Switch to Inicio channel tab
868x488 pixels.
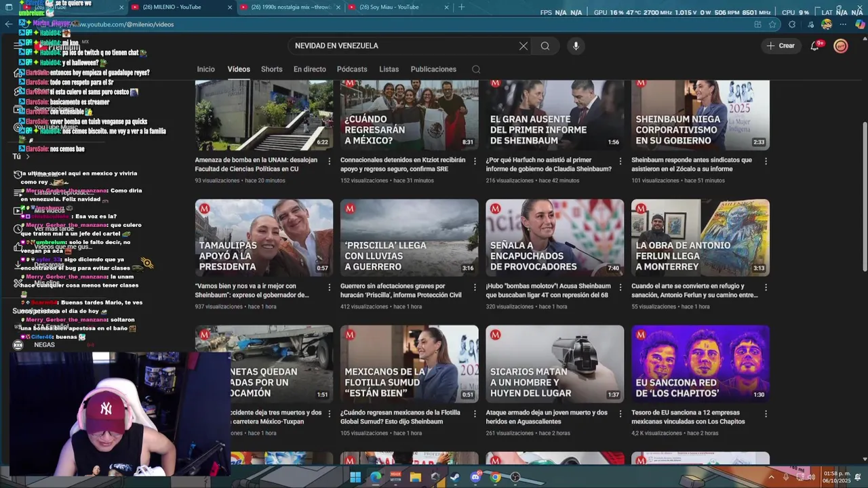(206, 69)
